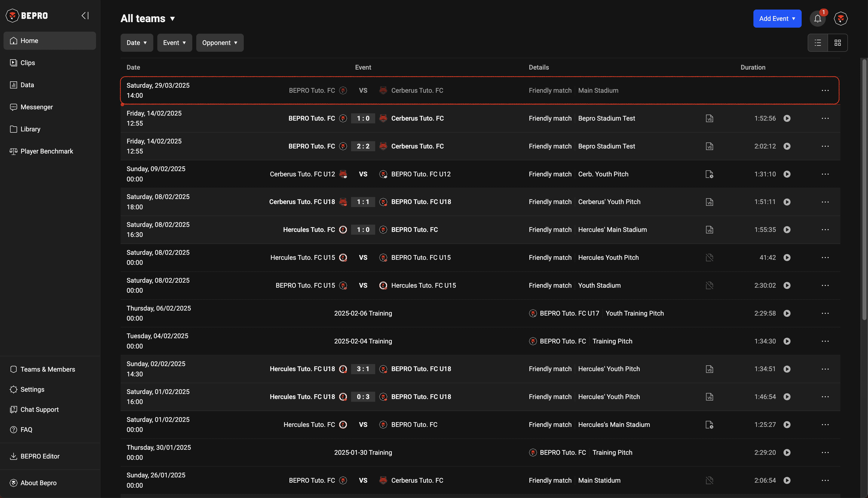
Task: Play the 1:51:11 match video
Action: [787, 202]
